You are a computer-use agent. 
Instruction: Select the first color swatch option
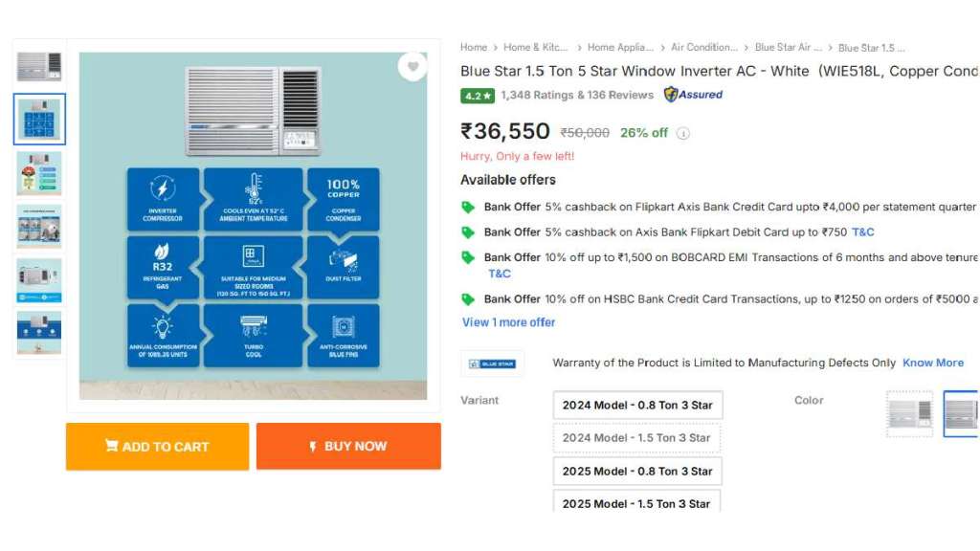tap(909, 413)
